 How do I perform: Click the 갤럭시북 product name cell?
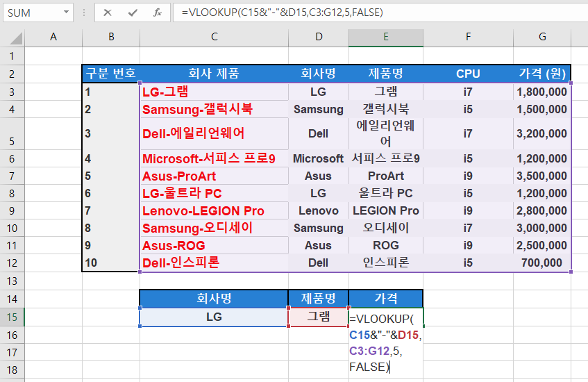pyautogui.click(x=386, y=109)
